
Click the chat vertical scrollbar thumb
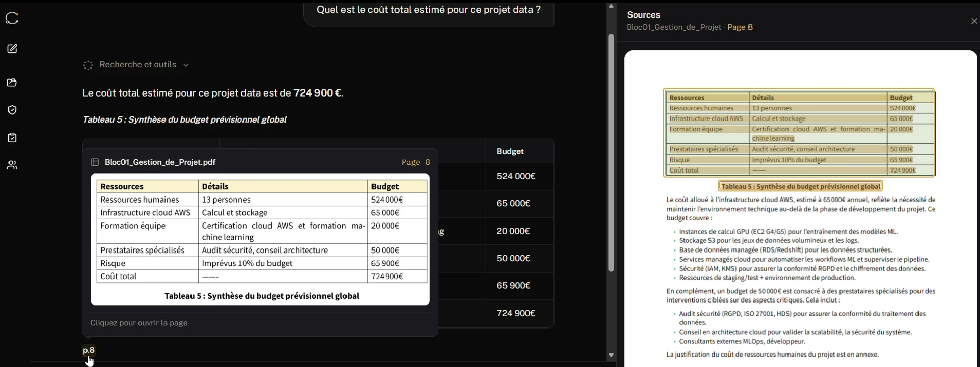coord(611,152)
